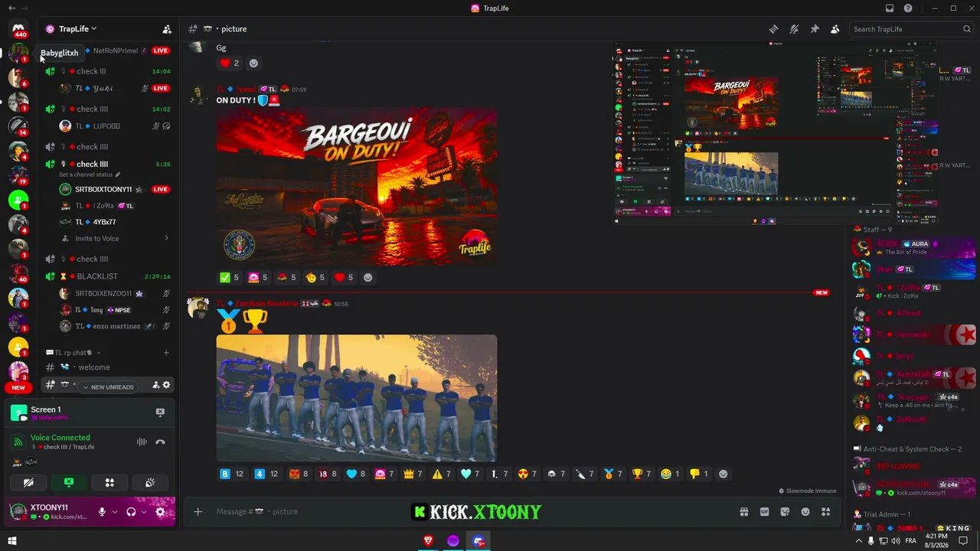980x551 pixels.
Task: Open the Windows notification center
Action: pos(964,541)
